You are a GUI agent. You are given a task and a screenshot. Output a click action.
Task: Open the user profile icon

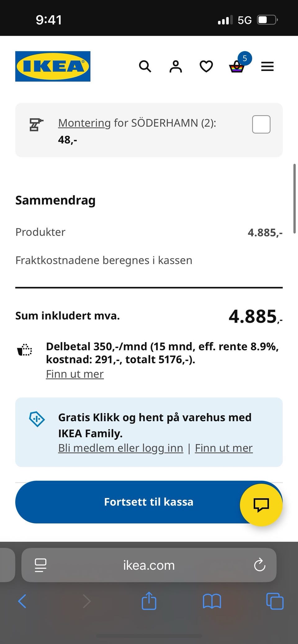175,66
